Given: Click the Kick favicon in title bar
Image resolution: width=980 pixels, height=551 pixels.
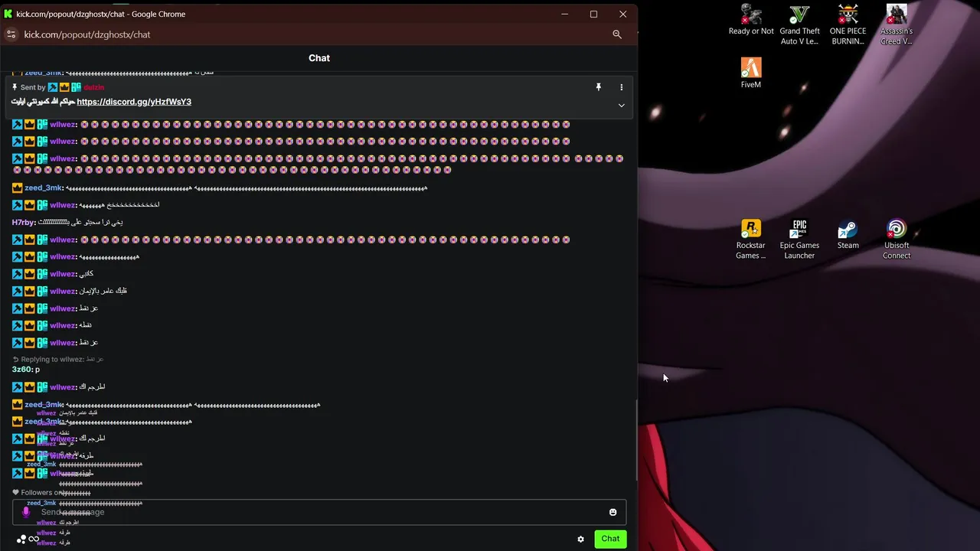Looking at the screenshot, I should pyautogui.click(x=8, y=14).
